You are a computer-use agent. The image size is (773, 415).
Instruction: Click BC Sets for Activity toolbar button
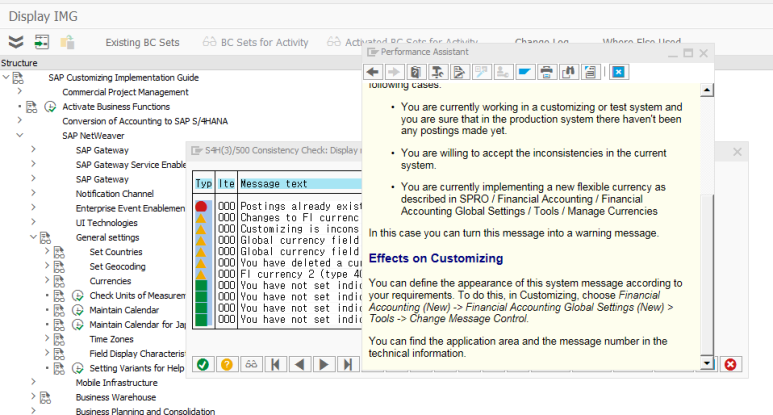[x=255, y=42]
